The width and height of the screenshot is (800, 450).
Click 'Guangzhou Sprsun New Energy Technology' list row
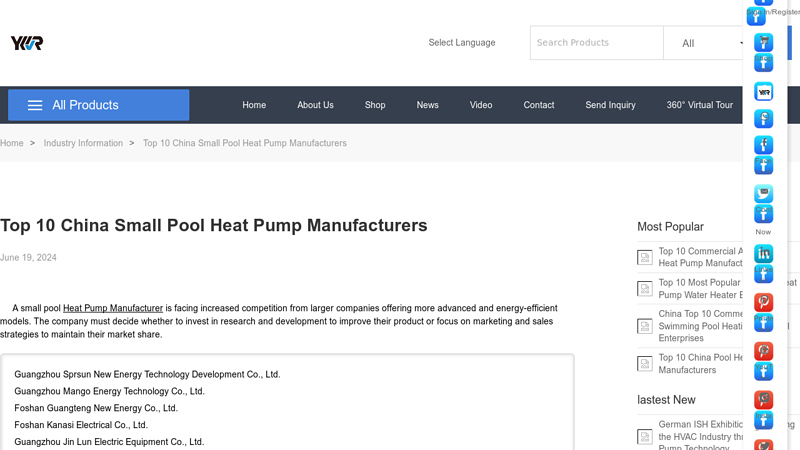147,374
